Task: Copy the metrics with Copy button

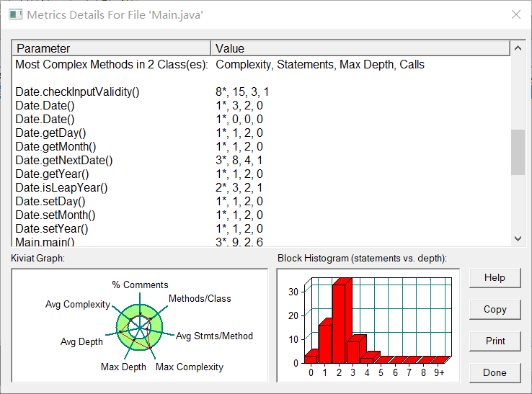Action: tap(495, 309)
